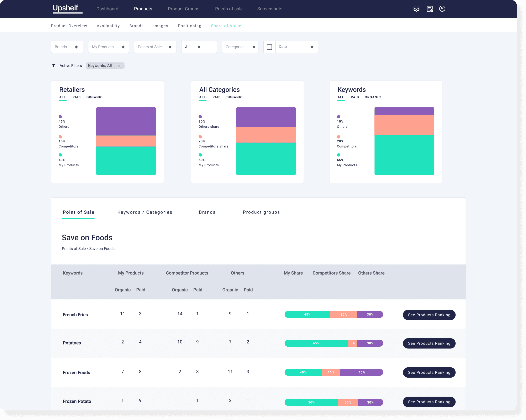Image resolution: width=526 pixels, height=420 pixels.
Task: Click the Active Filters funnel icon
Action: click(x=54, y=66)
